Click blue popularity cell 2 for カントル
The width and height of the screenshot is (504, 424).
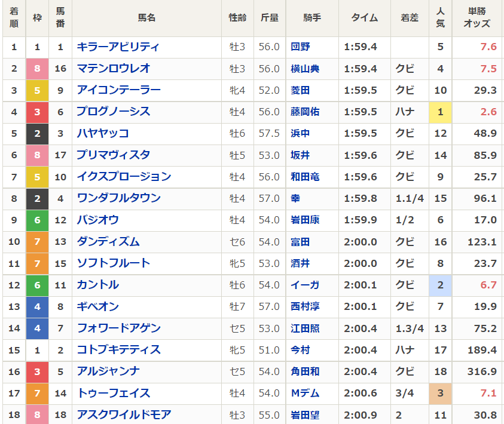click(441, 285)
